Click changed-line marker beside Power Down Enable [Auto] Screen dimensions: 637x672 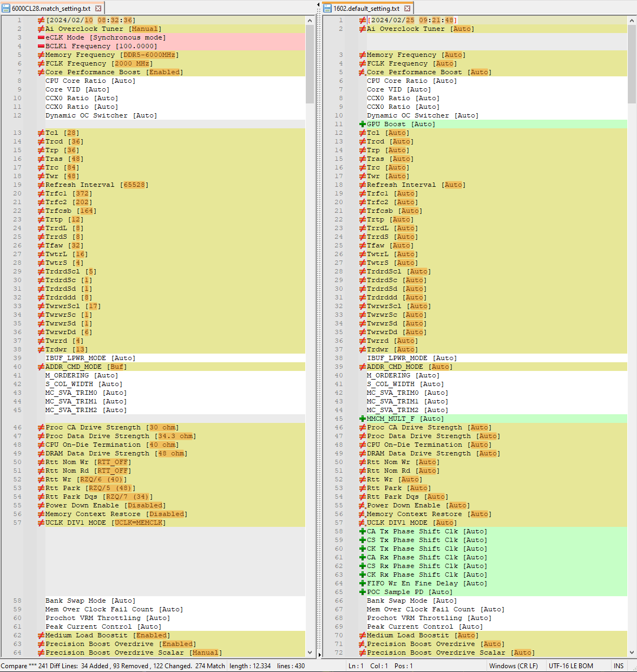pos(363,505)
